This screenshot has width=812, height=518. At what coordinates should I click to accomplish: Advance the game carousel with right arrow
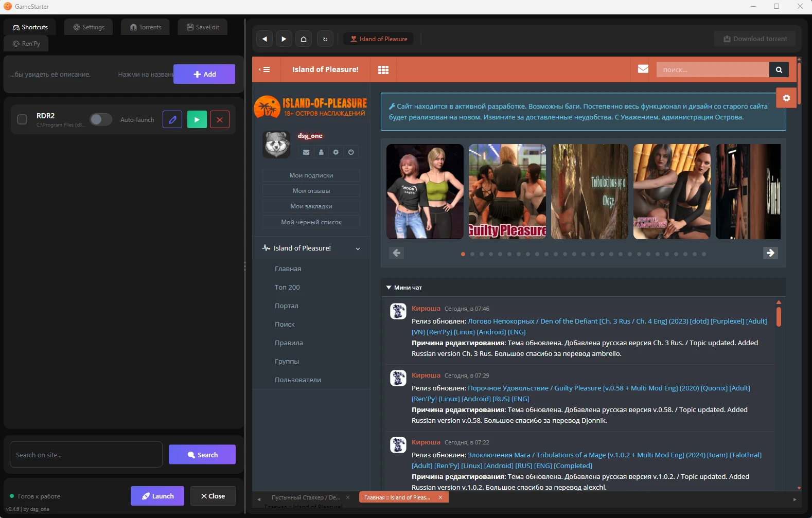point(770,253)
